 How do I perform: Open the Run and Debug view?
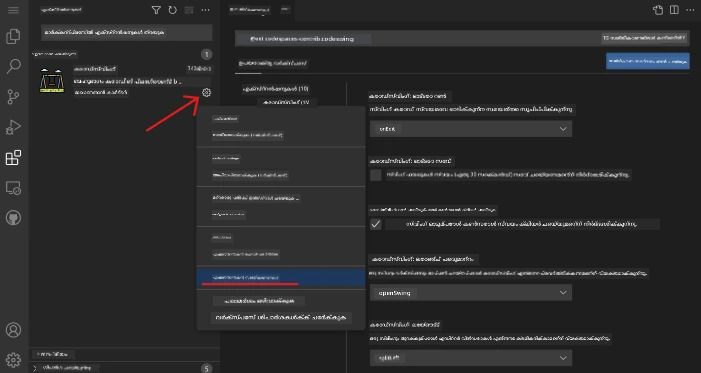[13, 127]
